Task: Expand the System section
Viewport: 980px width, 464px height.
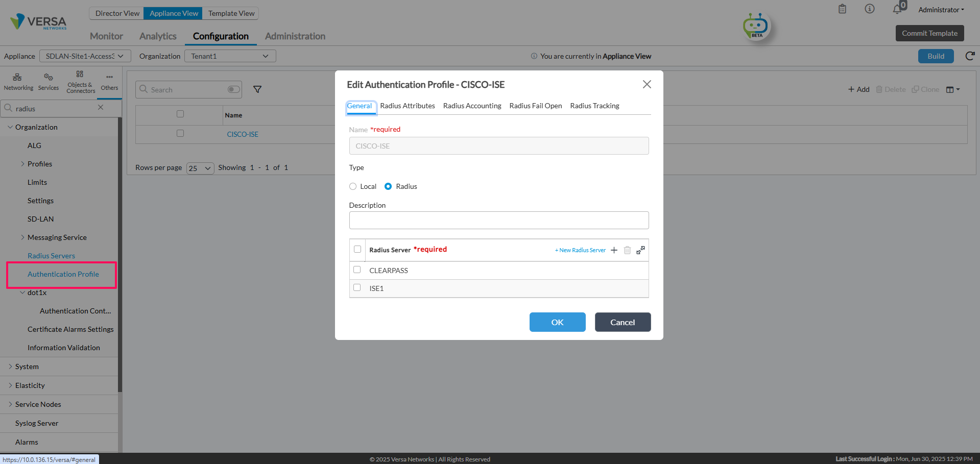Action: coord(10,367)
